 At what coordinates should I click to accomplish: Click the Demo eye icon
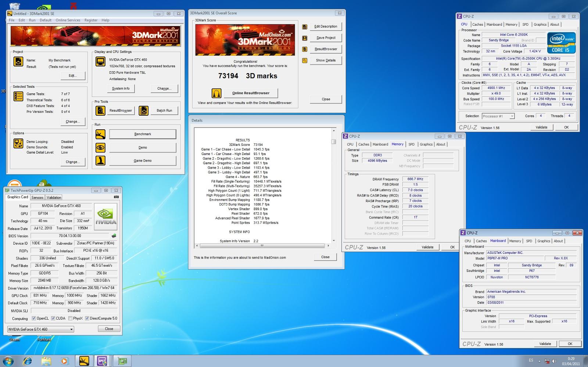100,148
